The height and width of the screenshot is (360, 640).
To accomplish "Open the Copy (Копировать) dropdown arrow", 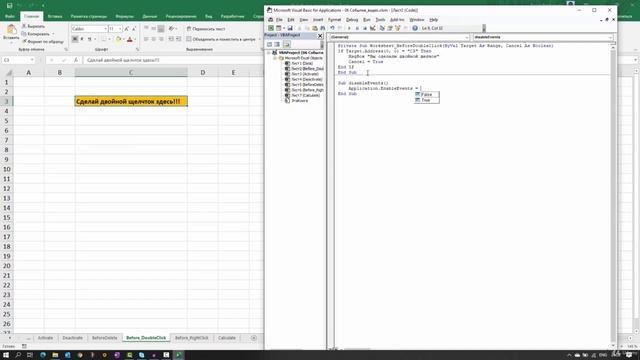I will 53,34.
